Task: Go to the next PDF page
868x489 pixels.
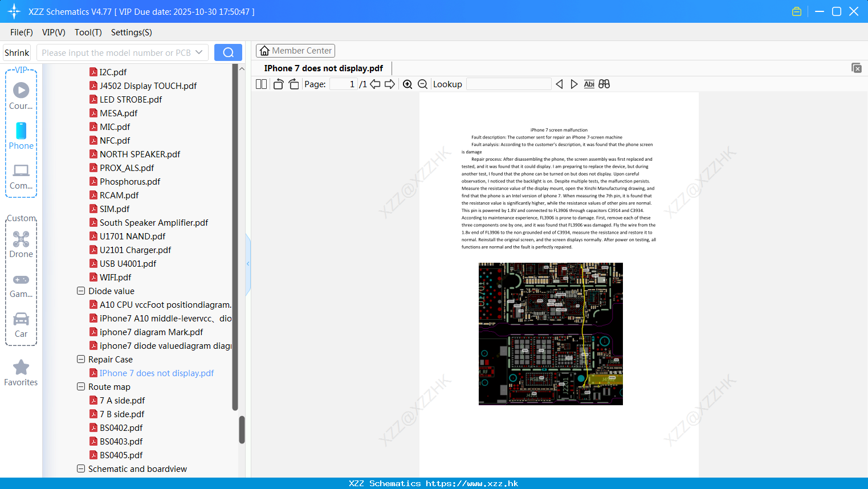Action: click(390, 84)
